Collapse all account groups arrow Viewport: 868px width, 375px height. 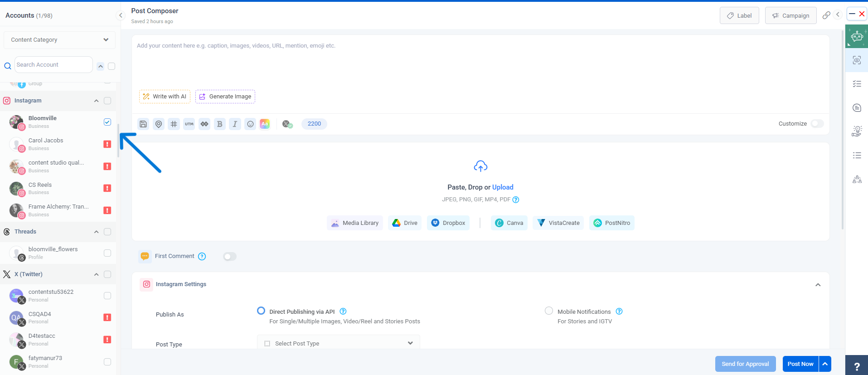point(101,66)
